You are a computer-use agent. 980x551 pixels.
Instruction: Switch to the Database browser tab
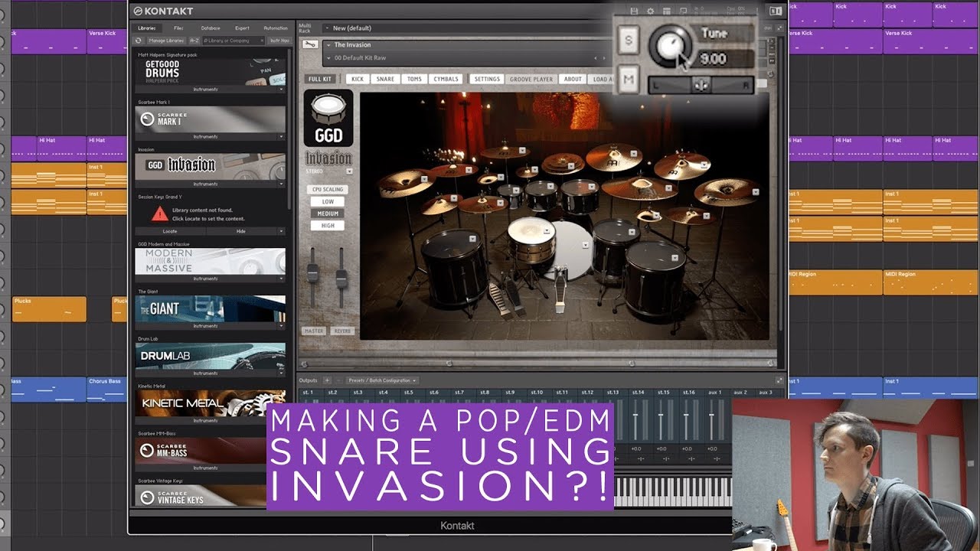(x=210, y=28)
